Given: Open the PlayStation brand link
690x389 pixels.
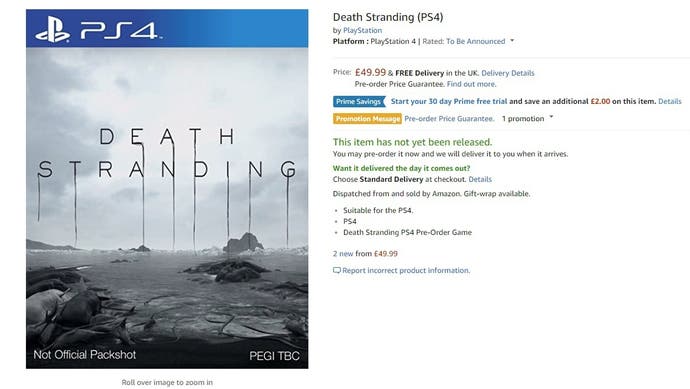Looking at the screenshot, I should 362,30.
